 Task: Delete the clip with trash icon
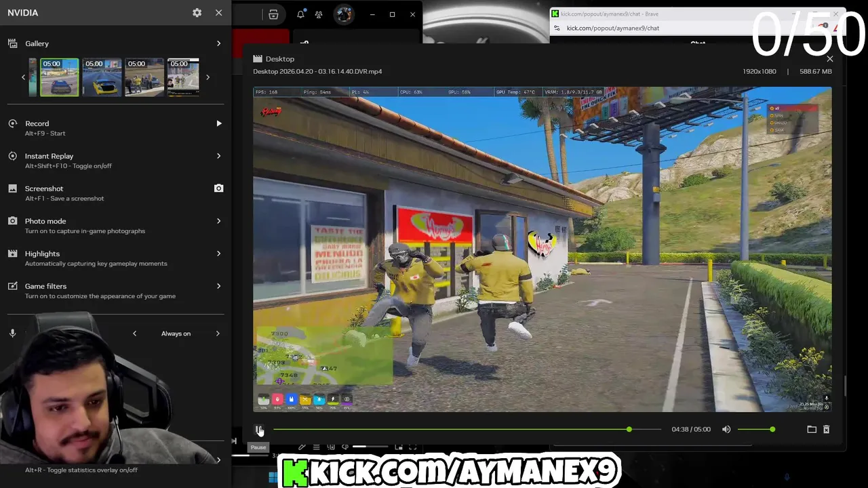pos(826,430)
